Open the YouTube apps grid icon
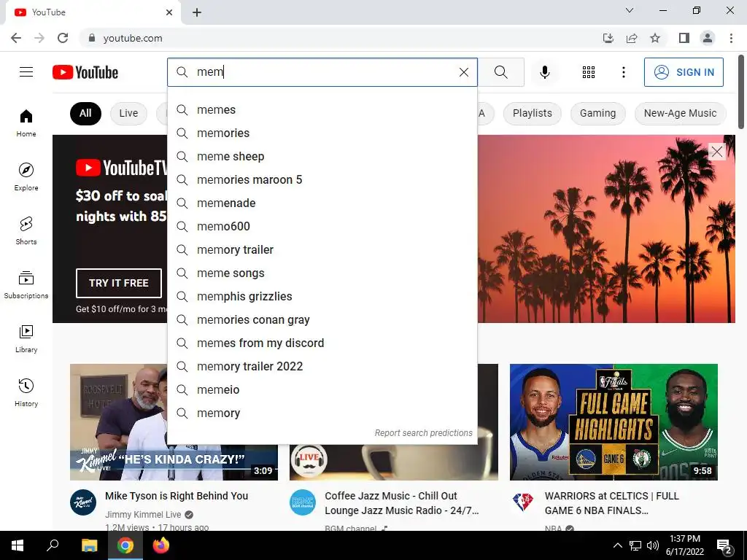 coord(589,72)
